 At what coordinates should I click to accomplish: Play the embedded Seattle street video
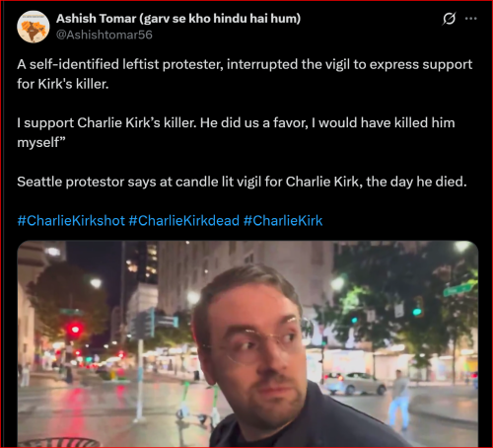[x=247, y=343]
